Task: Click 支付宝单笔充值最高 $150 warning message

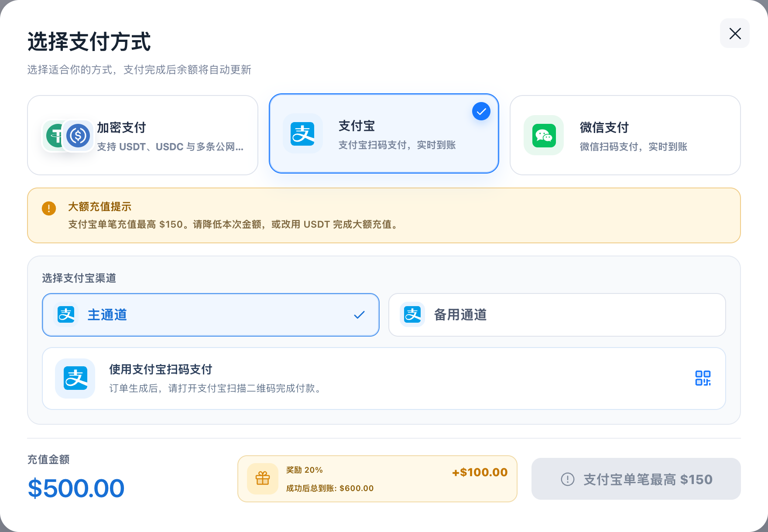Action: click(234, 225)
